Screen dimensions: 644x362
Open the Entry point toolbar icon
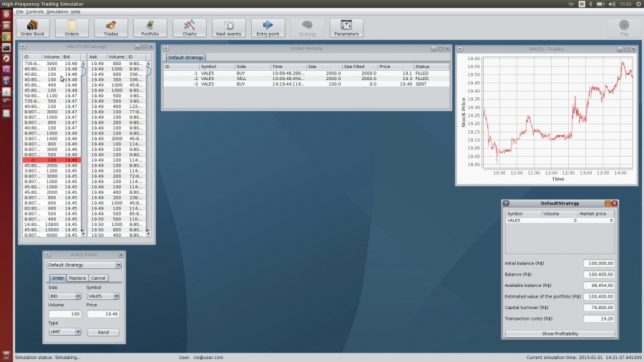268,28
